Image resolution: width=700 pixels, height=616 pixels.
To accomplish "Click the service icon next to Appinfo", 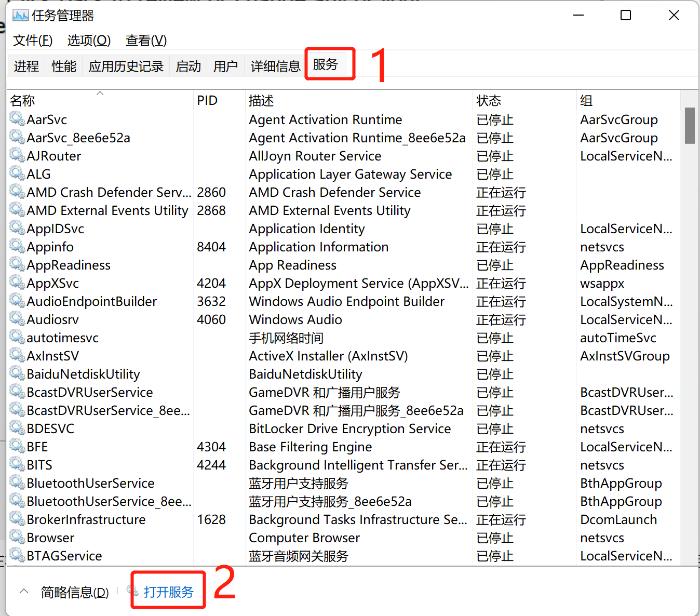I will pos(17,246).
